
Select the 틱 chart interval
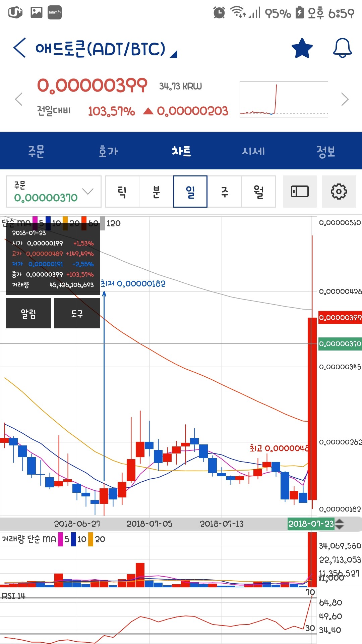click(x=122, y=192)
